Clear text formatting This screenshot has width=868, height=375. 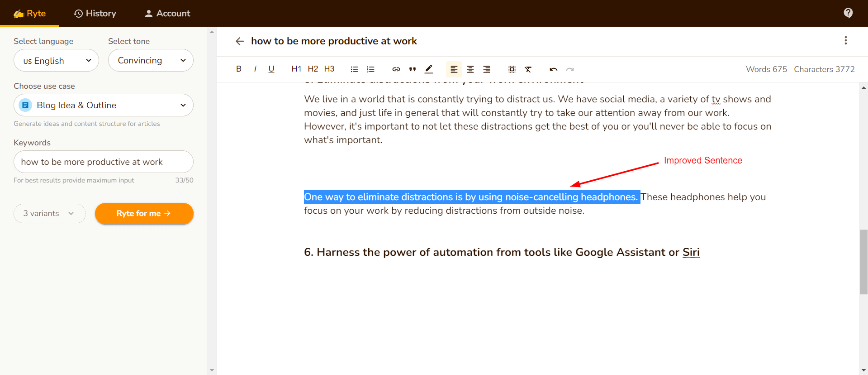[528, 69]
